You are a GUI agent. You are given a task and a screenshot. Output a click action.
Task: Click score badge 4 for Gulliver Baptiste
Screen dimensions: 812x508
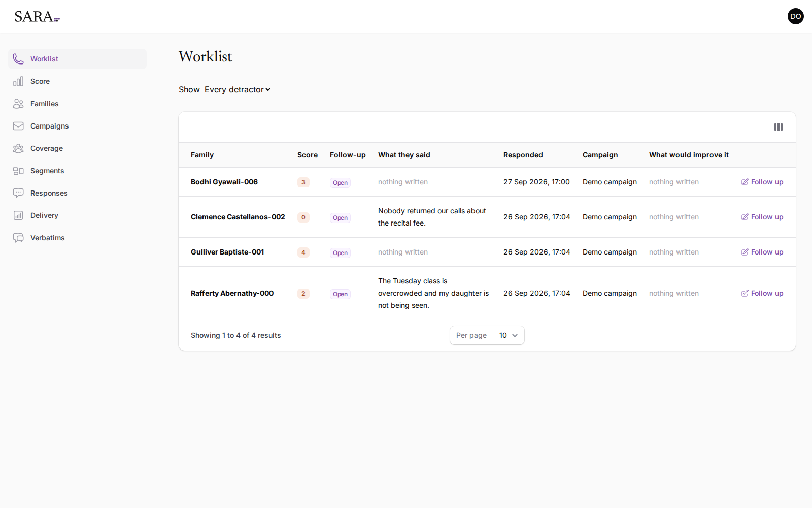[x=303, y=252]
